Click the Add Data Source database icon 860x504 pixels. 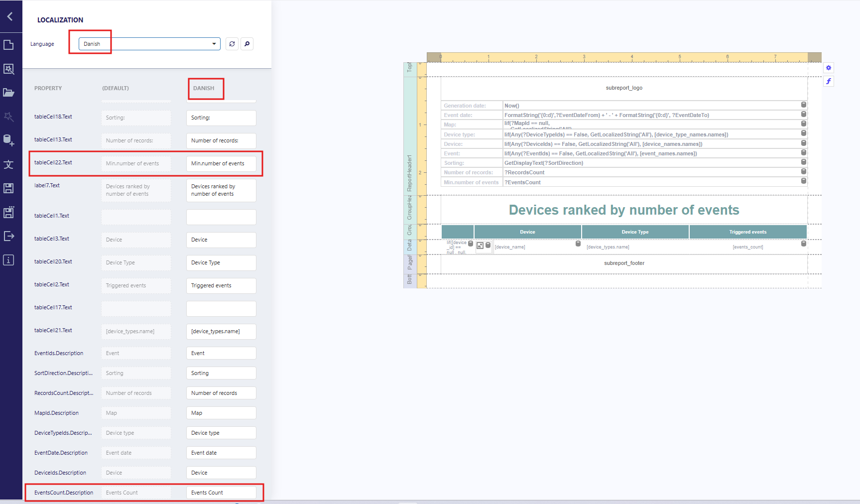pyautogui.click(x=9, y=140)
